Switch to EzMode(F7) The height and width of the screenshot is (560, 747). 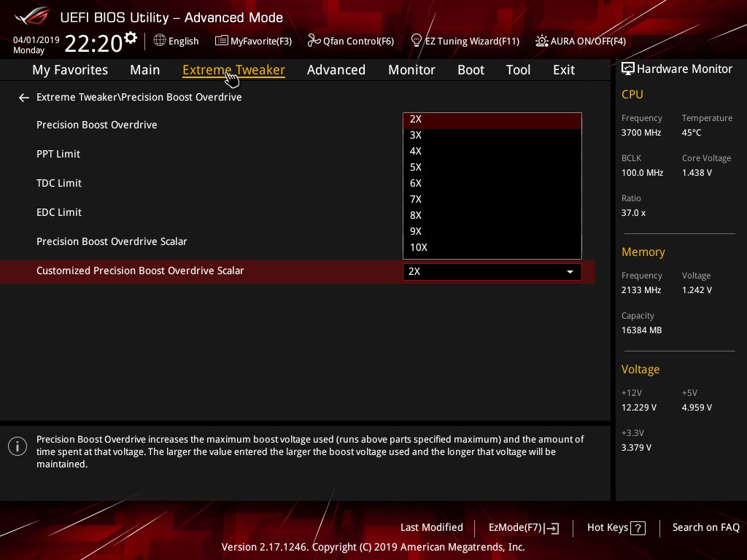pyautogui.click(x=516, y=528)
